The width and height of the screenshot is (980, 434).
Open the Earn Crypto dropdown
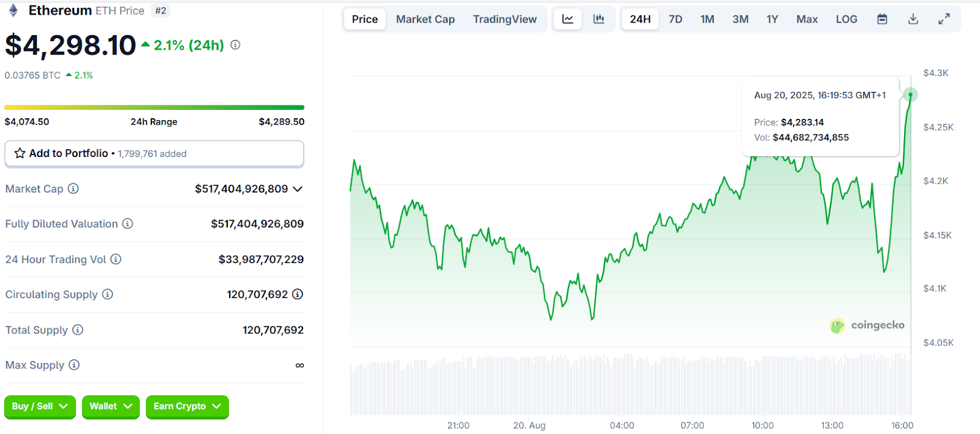[187, 406]
